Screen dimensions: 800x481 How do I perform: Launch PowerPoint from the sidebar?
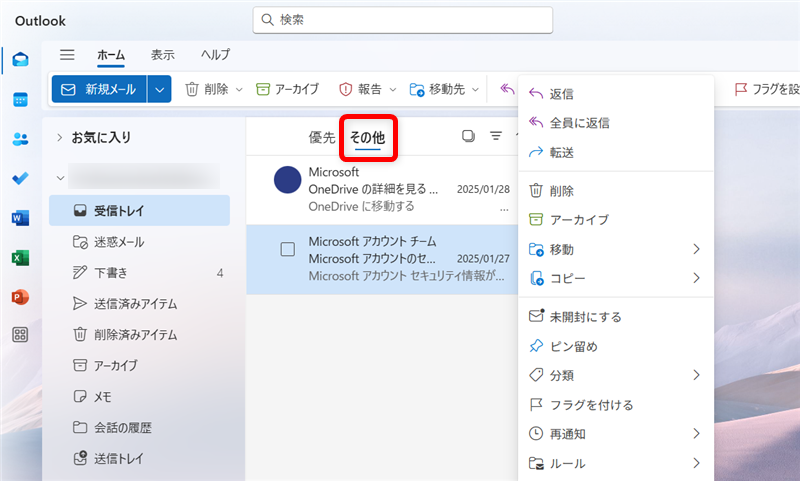pos(20,296)
